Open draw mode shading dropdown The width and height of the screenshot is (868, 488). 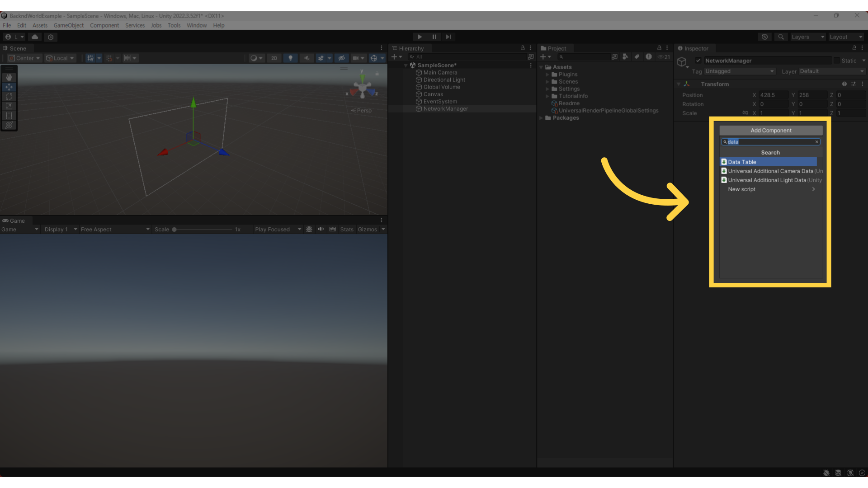(x=256, y=58)
